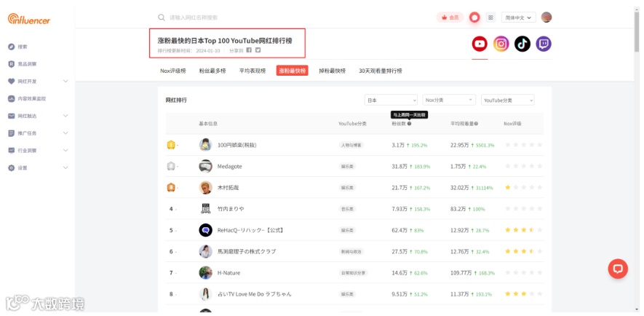Viewport: 644px width, 316px height.
Task: Click the 搜索 sidebar icon
Action: tap(12, 47)
